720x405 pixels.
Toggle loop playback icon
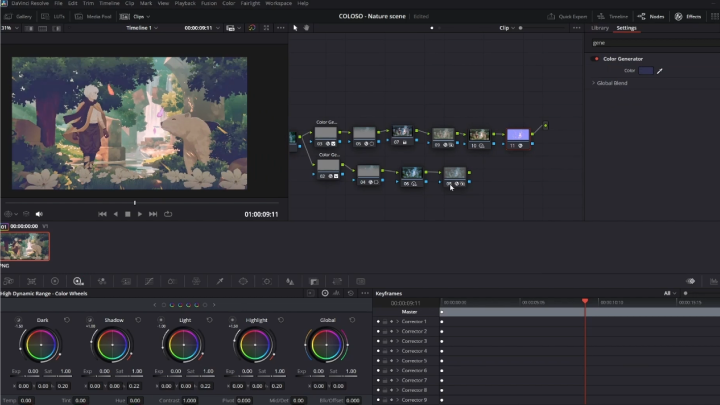168,214
